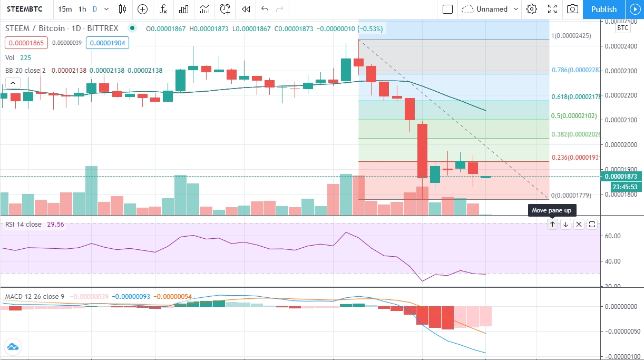Open the candlestick chart style selector
This screenshot has width=644, height=360.
pyautogui.click(x=122, y=9)
